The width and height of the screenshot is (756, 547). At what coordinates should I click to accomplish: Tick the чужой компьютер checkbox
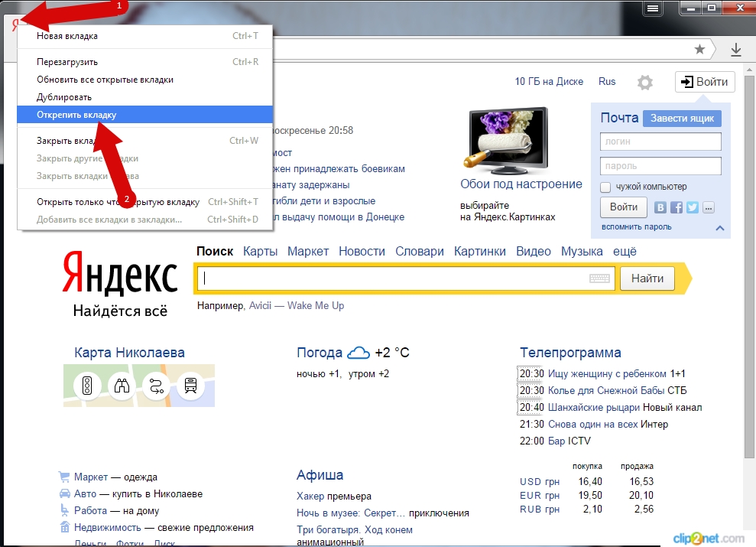(x=605, y=187)
